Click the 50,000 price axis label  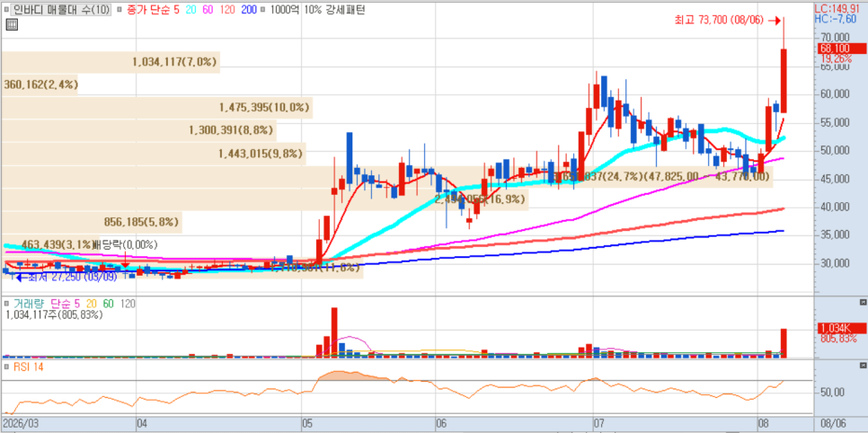(836, 150)
